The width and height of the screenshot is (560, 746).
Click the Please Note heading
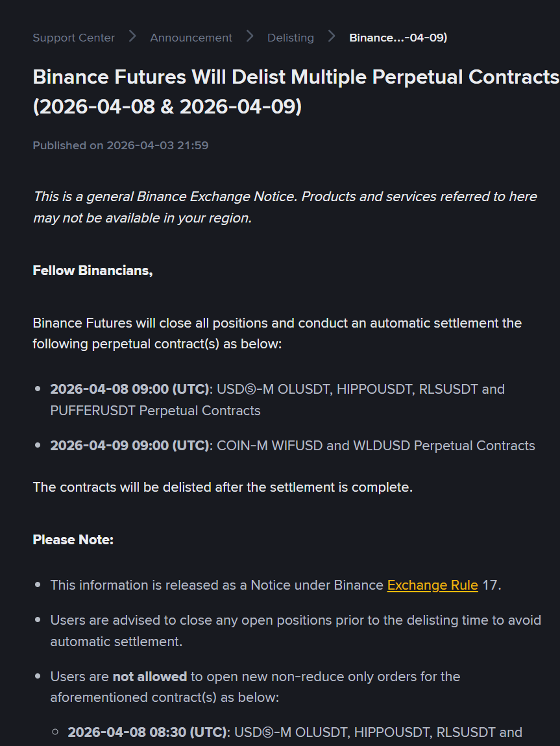coord(73,540)
